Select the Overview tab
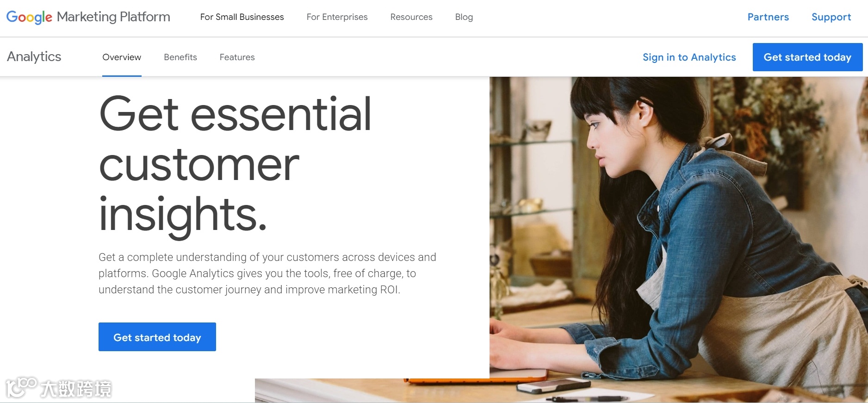This screenshot has width=868, height=403. [x=122, y=57]
